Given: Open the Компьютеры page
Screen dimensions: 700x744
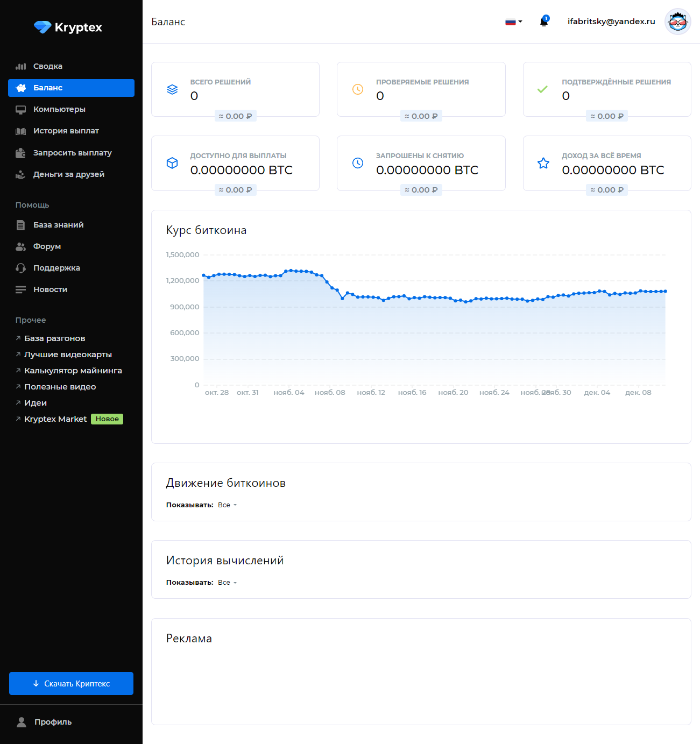Looking at the screenshot, I should (x=71, y=109).
